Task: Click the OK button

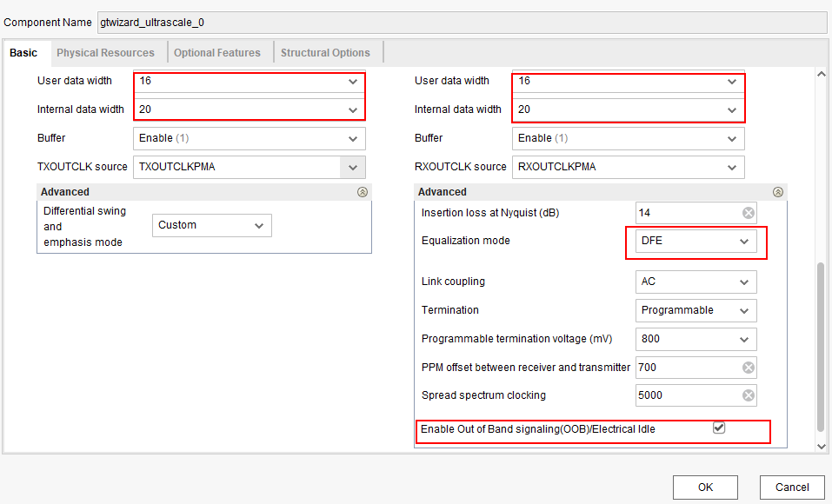Action: pyautogui.click(x=705, y=487)
